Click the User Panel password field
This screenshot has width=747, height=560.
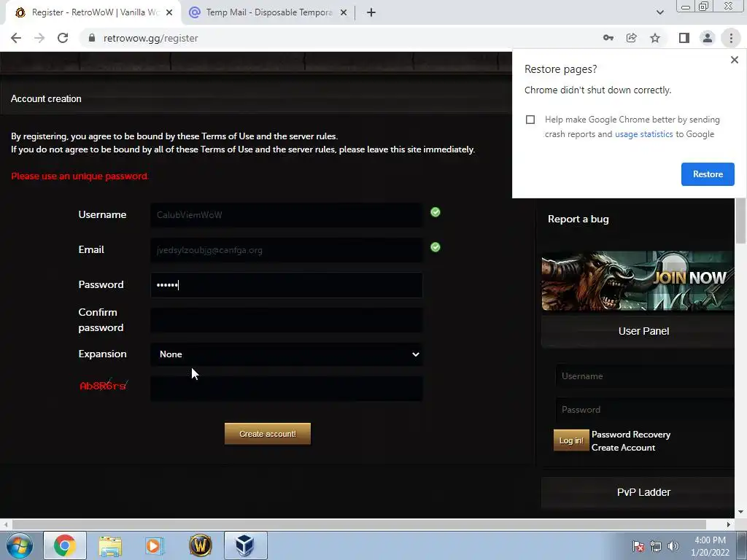(644, 410)
